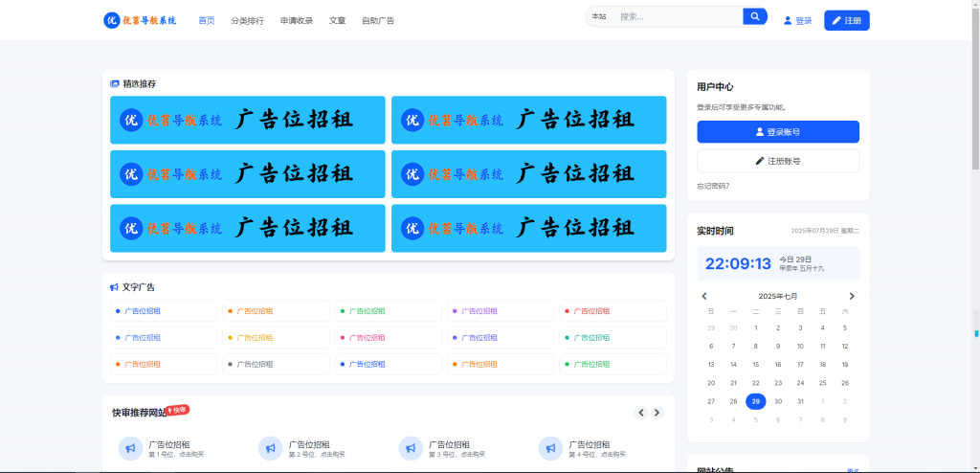The image size is (980, 473).
Task: Click the 2025年07月29日 星期二 date text
Action: [x=825, y=231]
